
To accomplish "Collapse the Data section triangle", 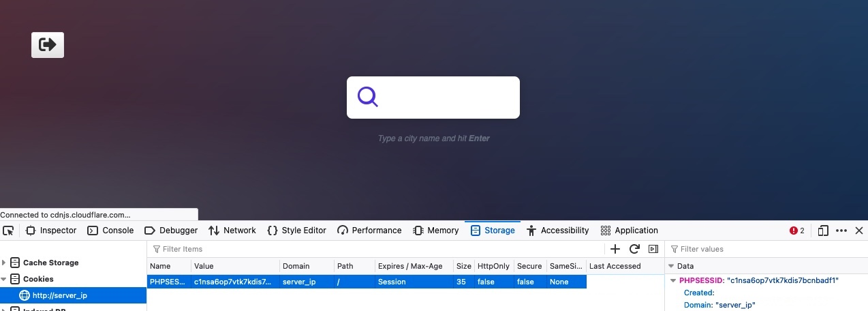I will 670,266.
